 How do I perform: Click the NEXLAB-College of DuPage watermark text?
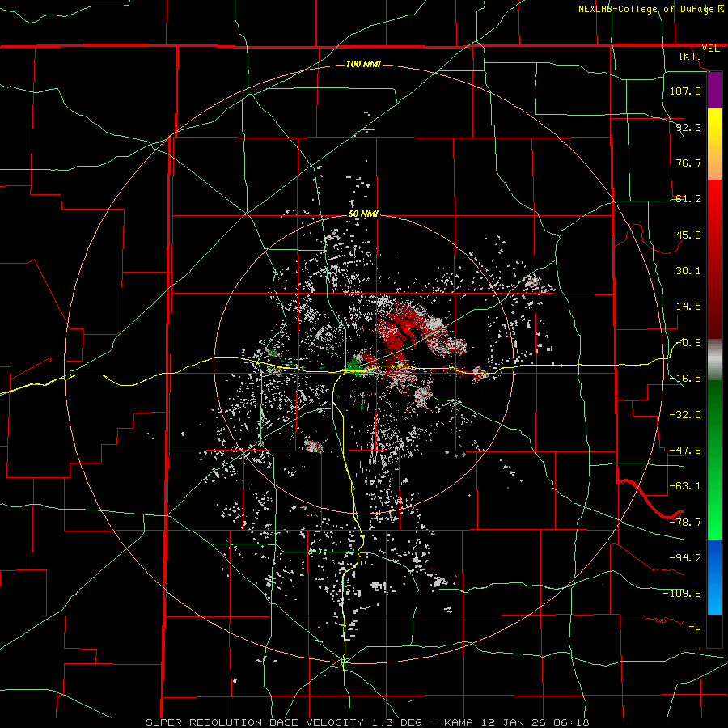tap(648, 9)
